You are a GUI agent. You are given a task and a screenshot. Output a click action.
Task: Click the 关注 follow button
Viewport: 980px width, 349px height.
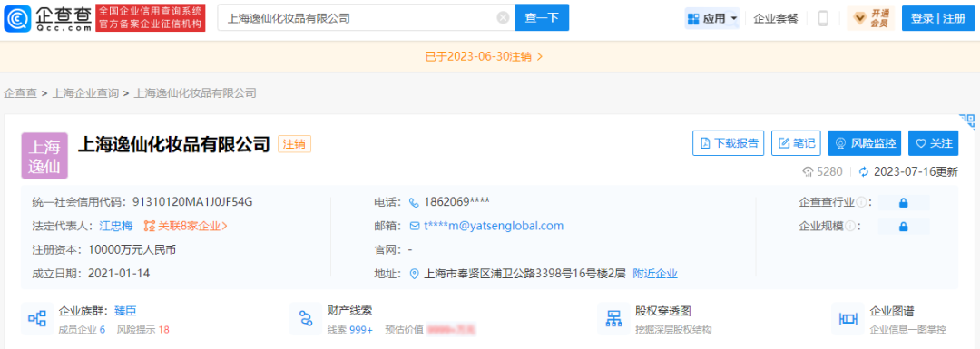click(934, 143)
